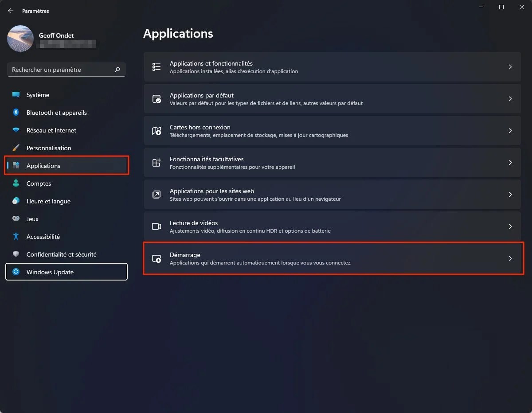The width and height of the screenshot is (532, 413).
Task: Select the Cartes hors connexion map icon
Action: click(156, 130)
